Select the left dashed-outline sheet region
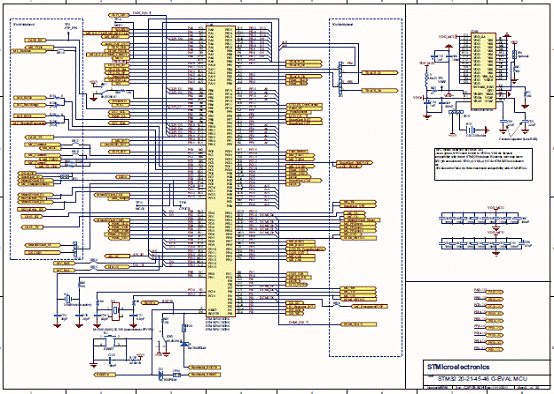The width and height of the screenshot is (554, 394). 47,139
